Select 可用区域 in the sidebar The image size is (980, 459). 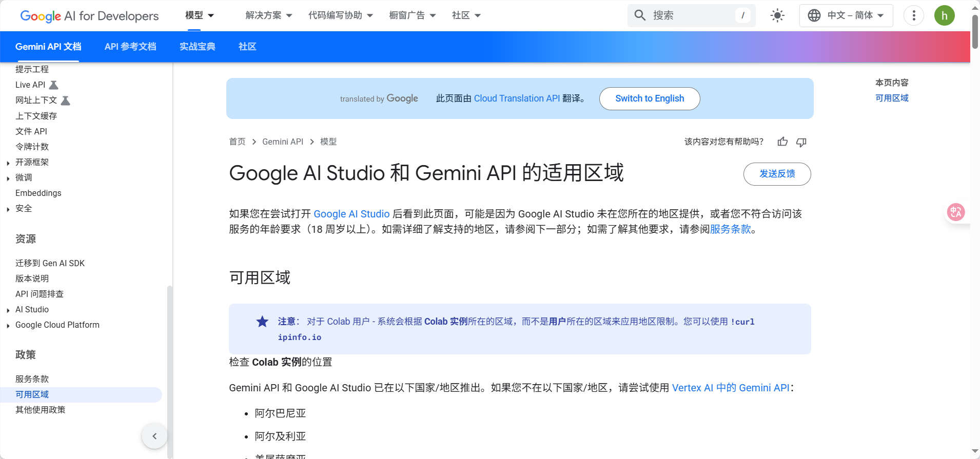click(81, 394)
